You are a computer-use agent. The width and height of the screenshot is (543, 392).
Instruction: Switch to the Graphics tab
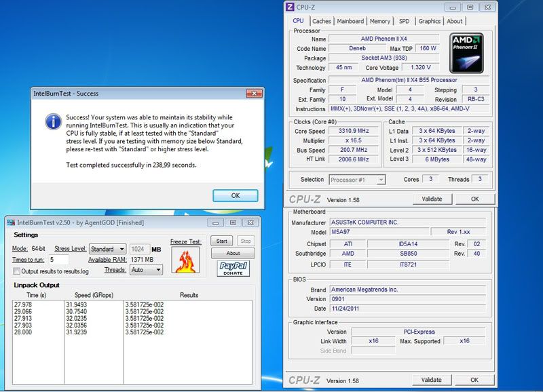tap(430, 21)
